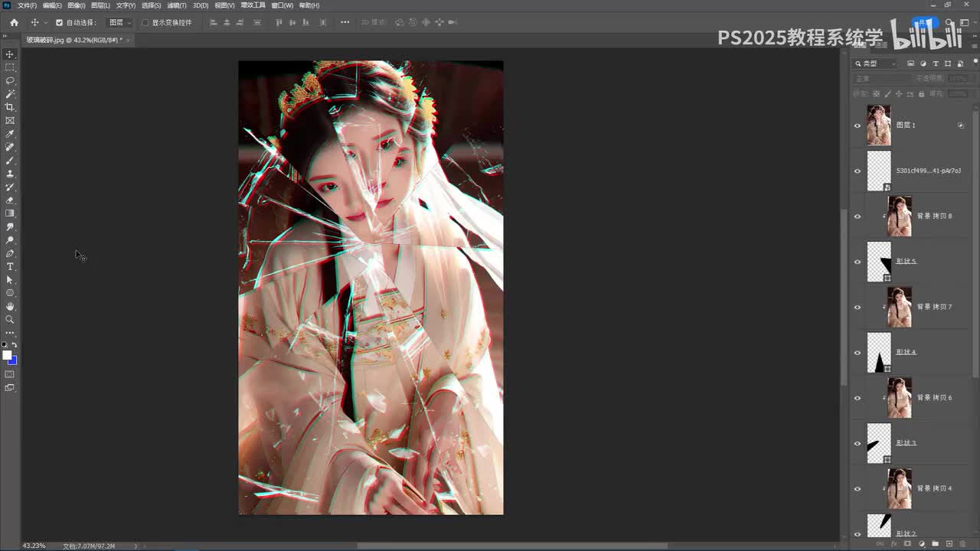Select the 形状 5 layer name
The width and height of the screenshot is (980, 551).
[x=906, y=262]
